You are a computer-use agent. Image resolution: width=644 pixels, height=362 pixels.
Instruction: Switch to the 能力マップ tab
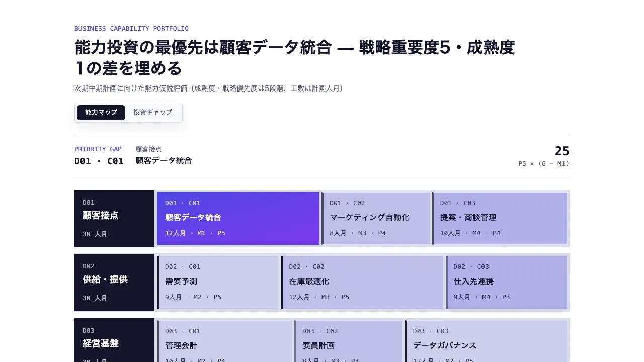[101, 113]
